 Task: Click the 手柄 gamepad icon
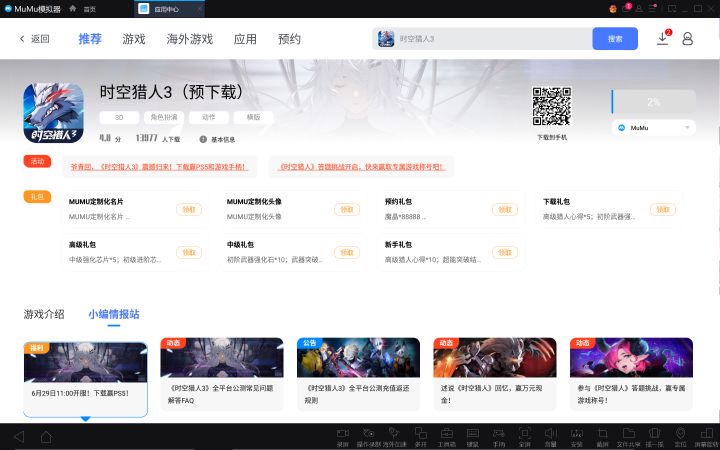(499, 433)
